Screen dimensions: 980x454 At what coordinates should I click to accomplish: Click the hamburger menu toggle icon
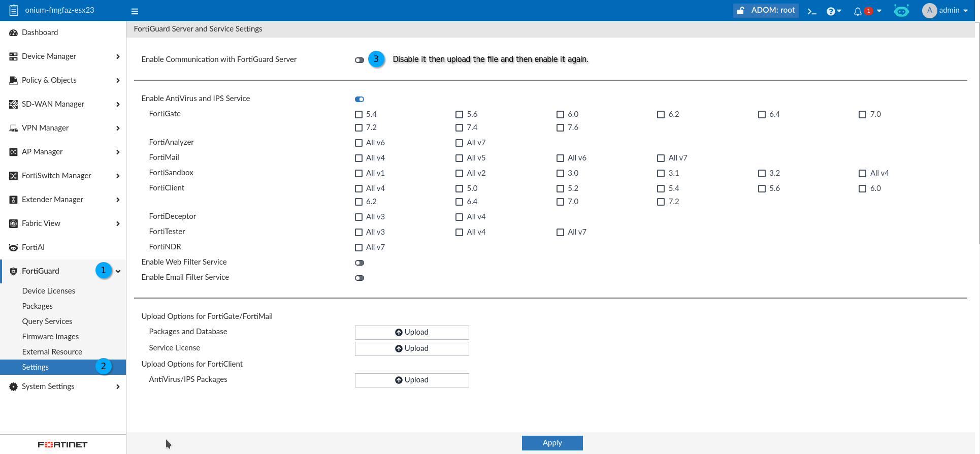[x=135, y=11]
